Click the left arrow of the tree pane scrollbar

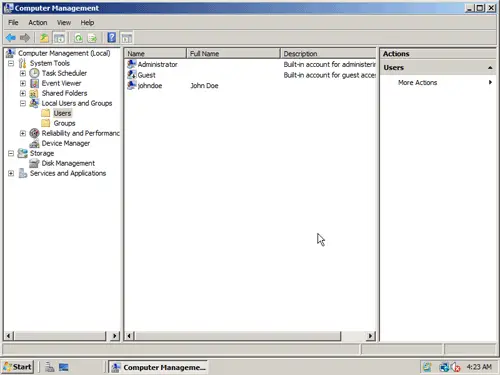point(9,336)
